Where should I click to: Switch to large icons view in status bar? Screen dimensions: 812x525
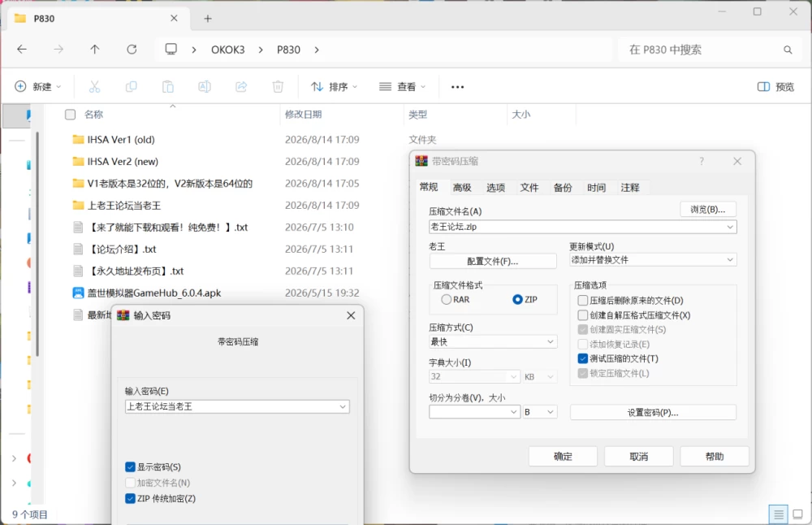(x=798, y=514)
